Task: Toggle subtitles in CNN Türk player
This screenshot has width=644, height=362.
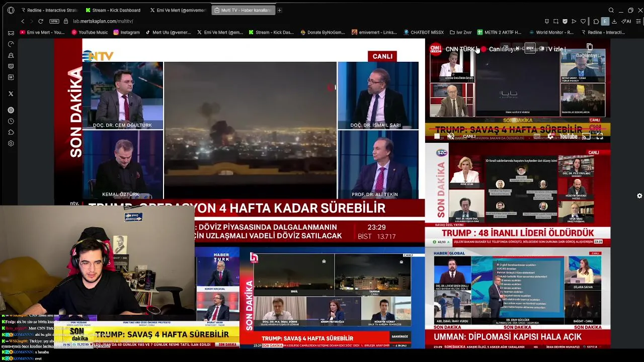Action: pos(537,136)
